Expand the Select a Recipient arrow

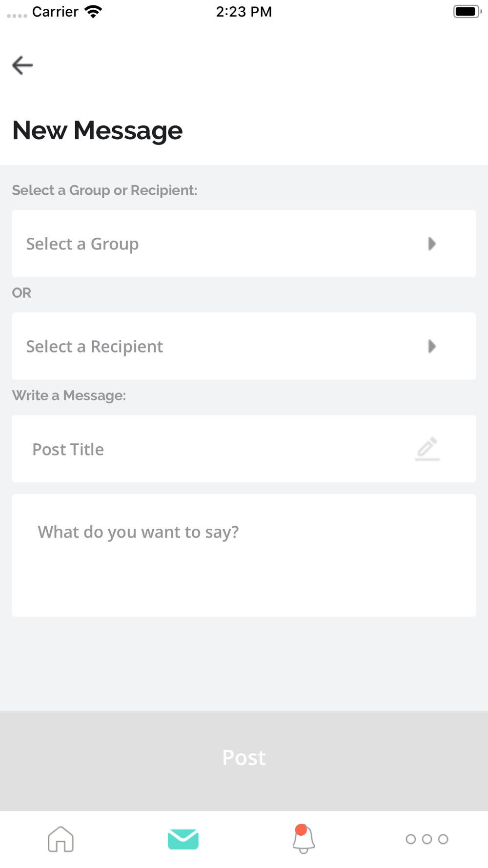tap(432, 346)
